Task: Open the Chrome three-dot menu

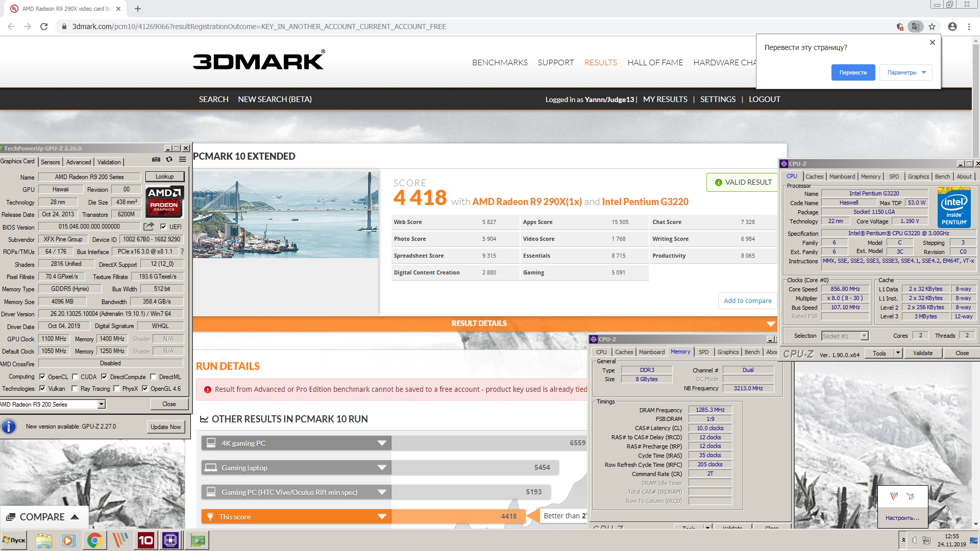Action: pos(969,27)
